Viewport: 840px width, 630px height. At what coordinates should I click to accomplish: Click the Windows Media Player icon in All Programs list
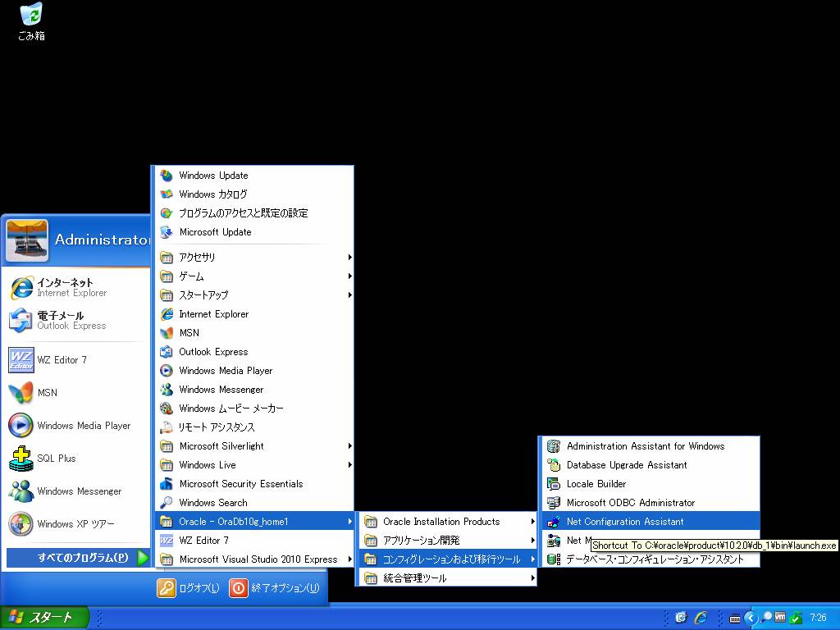tap(167, 370)
